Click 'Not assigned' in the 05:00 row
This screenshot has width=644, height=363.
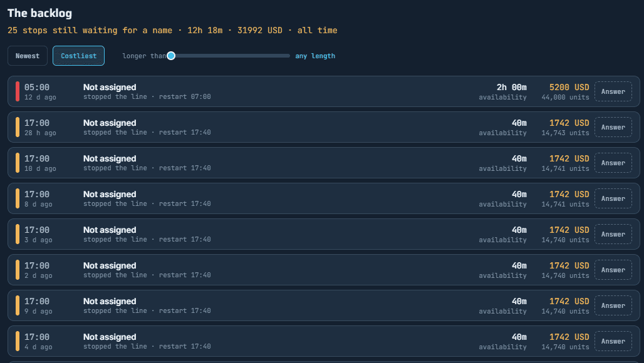110,87
